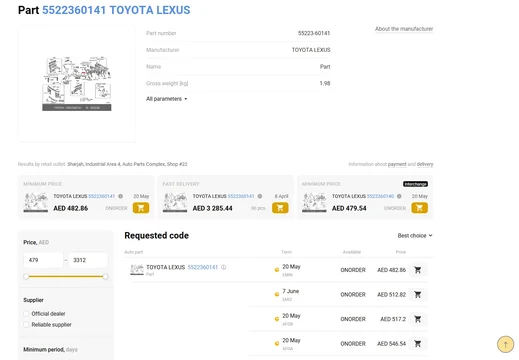Click the thumbnail in the fast delivery card
The width and height of the screenshot is (519, 360).
(x=175, y=202)
